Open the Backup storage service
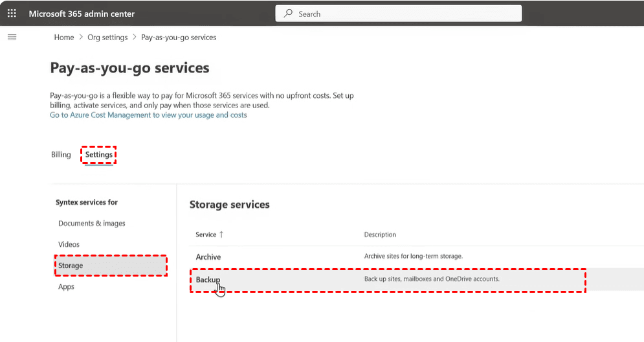 (208, 280)
